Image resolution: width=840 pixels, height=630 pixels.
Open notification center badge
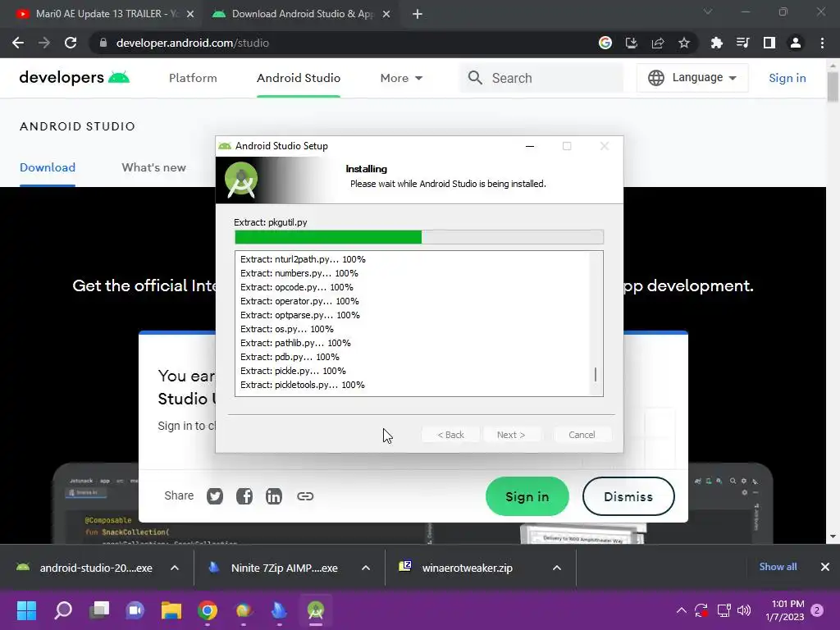[x=817, y=610]
